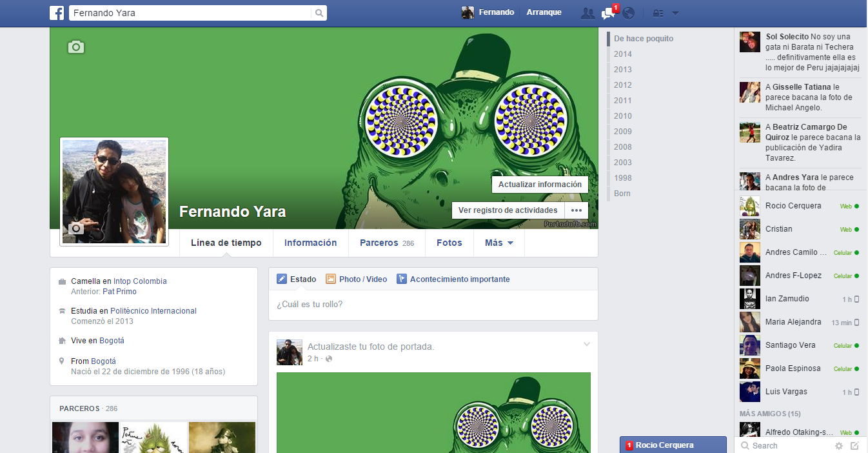Expand the Más dropdown tab
The image size is (868, 453).
(x=499, y=243)
